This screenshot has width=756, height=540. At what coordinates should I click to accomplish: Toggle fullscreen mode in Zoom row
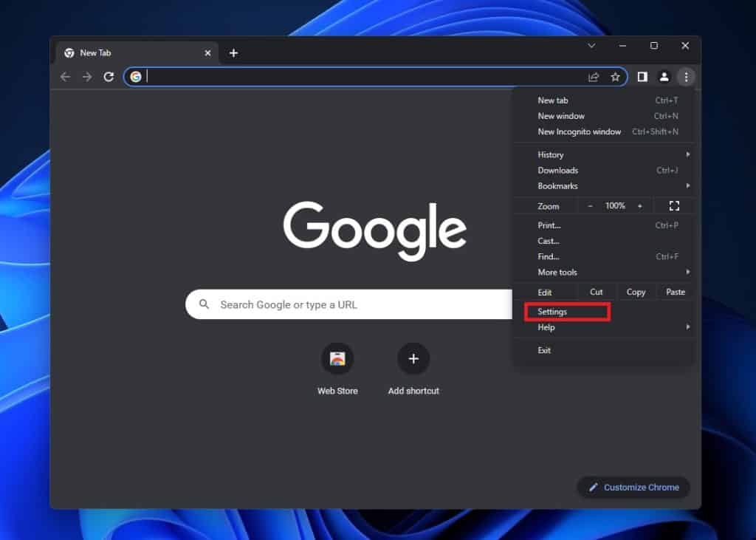(673, 206)
